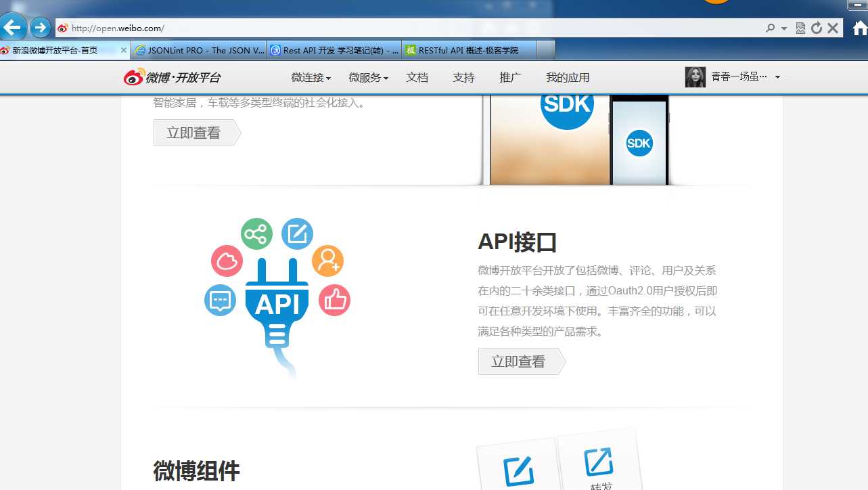This screenshot has height=490, width=868.
Task: Click the Refresh page icon
Action: (817, 28)
